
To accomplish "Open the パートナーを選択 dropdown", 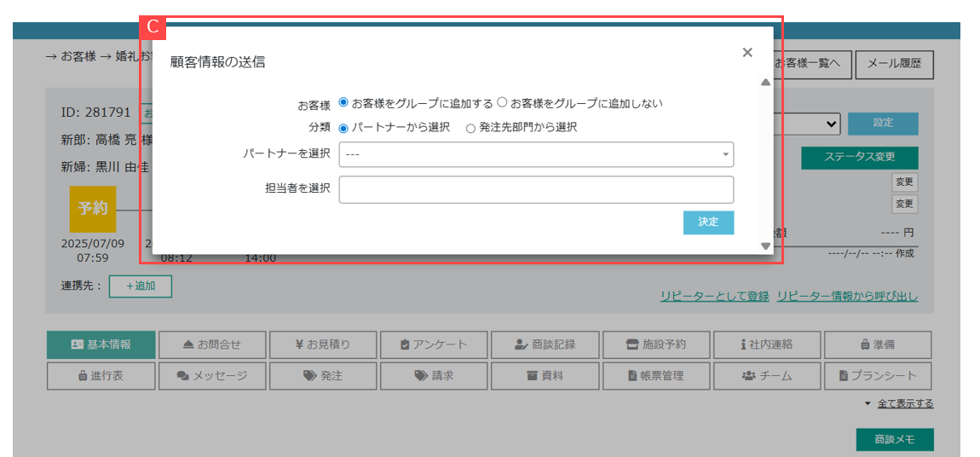I will click(x=536, y=154).
